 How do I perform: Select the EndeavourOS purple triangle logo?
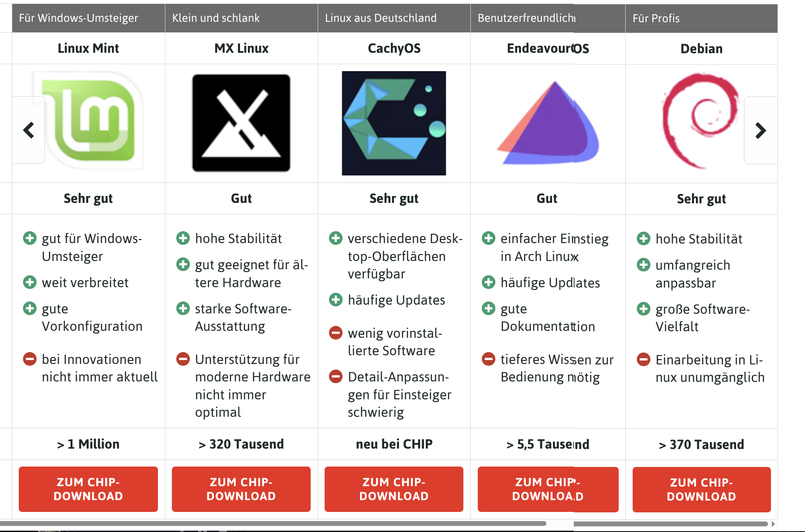click(x=548, y=123)
